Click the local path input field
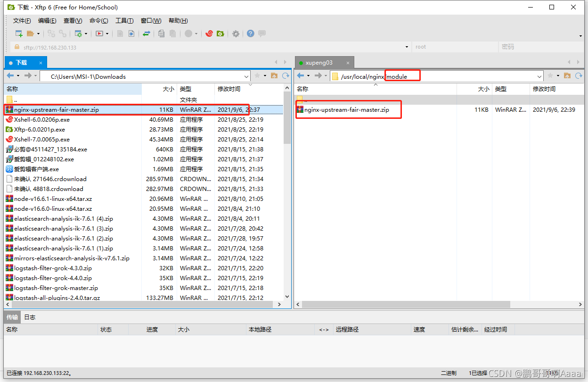 click(x=146, y=76)
